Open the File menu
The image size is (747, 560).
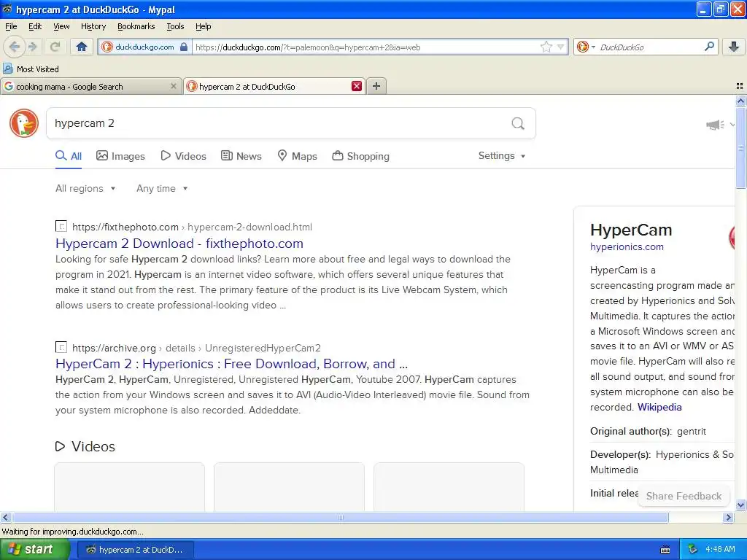(11, 26)
